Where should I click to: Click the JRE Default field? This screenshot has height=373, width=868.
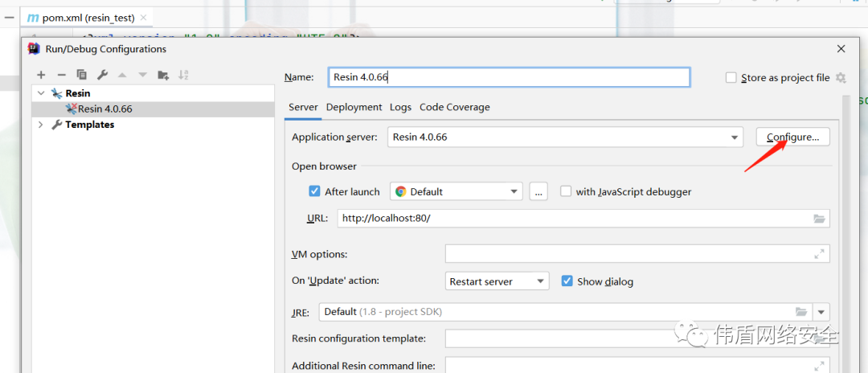click(x=566, y=312)
